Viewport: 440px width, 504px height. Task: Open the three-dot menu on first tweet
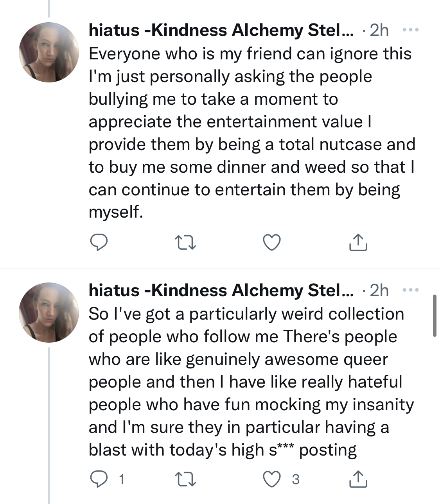click(411, 30)
